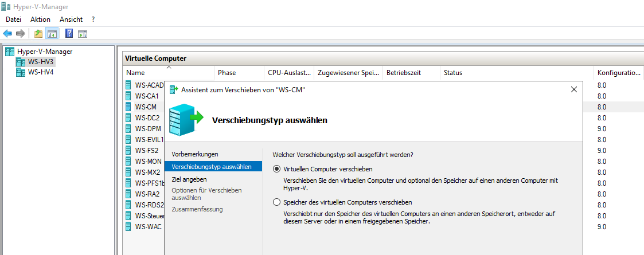Click the VM icon beside WS-DPM

click(129, 128)
